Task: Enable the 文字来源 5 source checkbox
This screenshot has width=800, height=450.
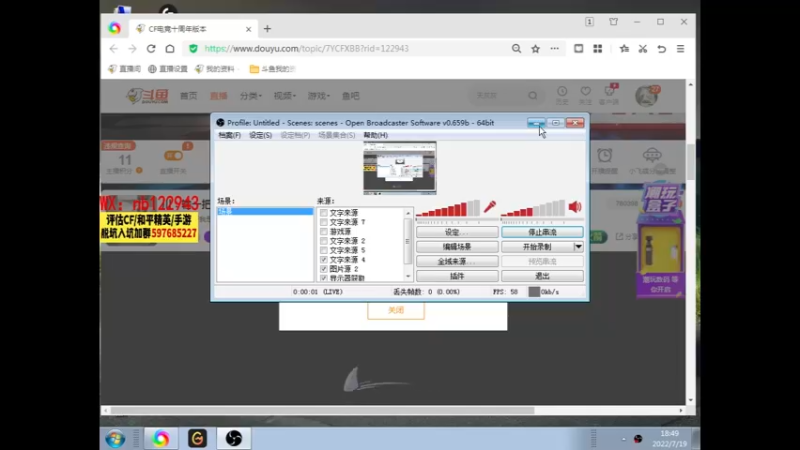Action: pyautogui.click(x=323, y=250)
